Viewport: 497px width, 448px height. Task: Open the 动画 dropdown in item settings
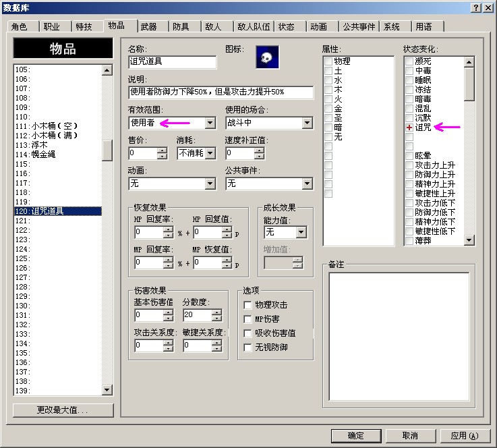coord(210,184)
